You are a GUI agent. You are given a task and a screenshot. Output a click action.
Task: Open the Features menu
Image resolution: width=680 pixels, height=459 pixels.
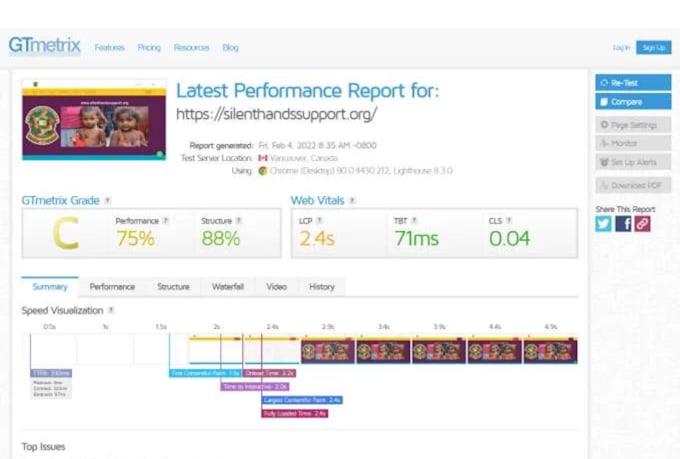[x=110, y=48]
